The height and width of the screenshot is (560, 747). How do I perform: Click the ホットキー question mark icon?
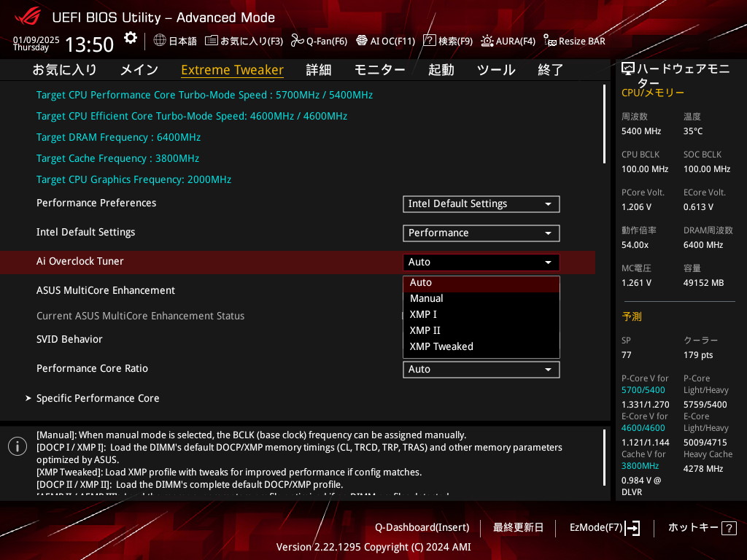coord(729,527)
